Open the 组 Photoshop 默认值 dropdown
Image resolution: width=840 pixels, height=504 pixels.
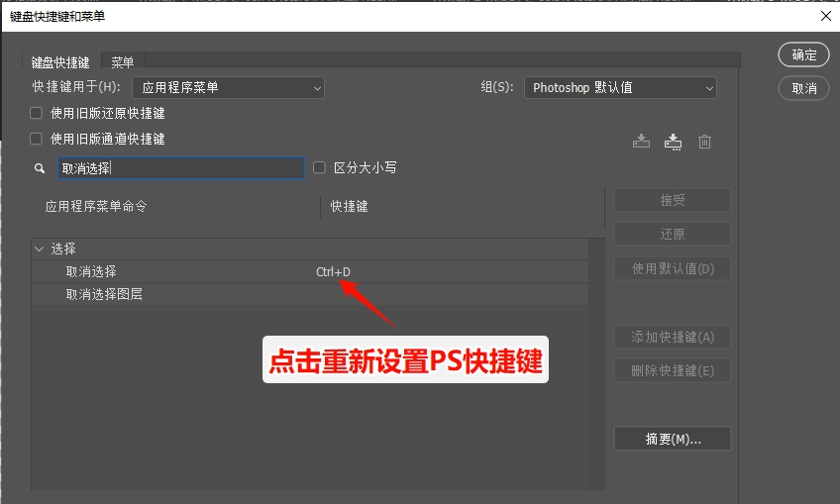[x=620, y=88]
